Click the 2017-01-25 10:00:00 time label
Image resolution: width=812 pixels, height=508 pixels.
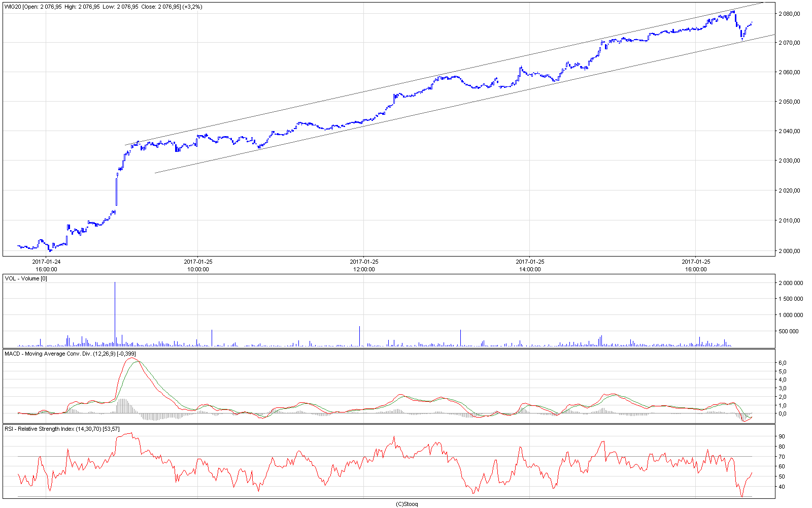(x=198, y=266)
